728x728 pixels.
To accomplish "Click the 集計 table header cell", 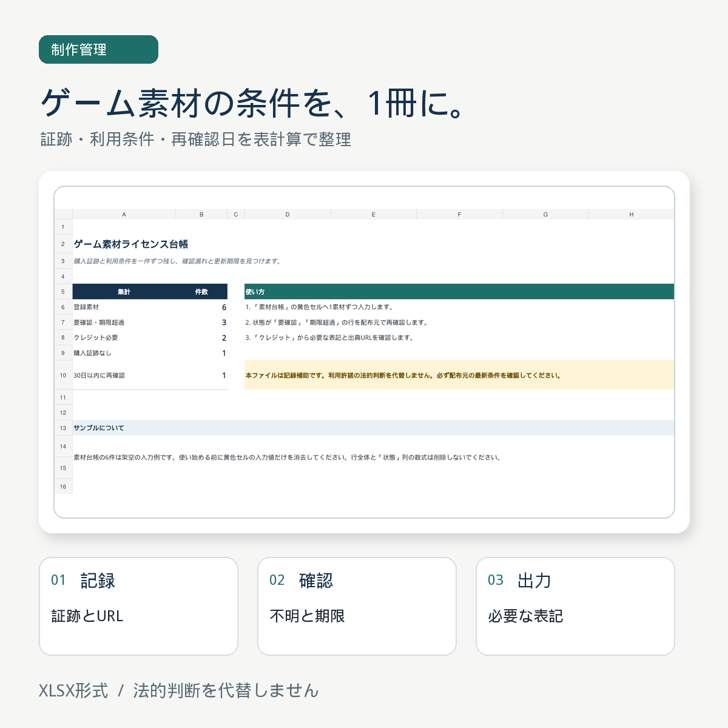I will (124, 292).
